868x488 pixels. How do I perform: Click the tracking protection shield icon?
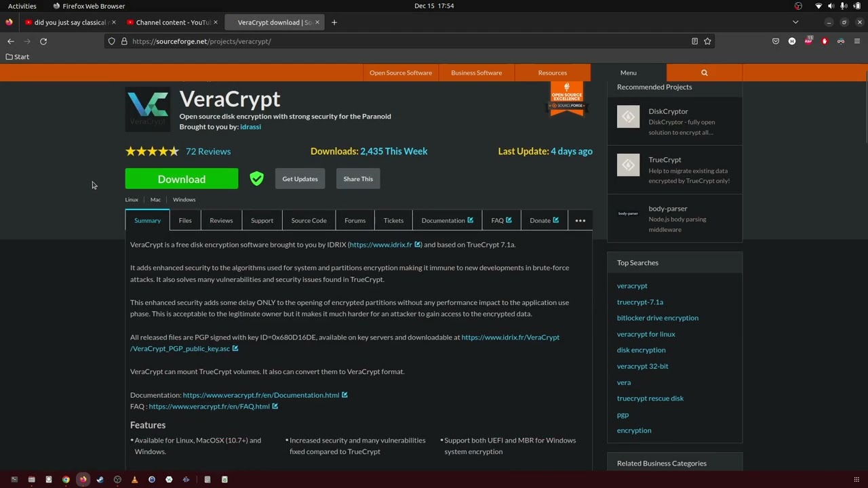pos(112,41)
